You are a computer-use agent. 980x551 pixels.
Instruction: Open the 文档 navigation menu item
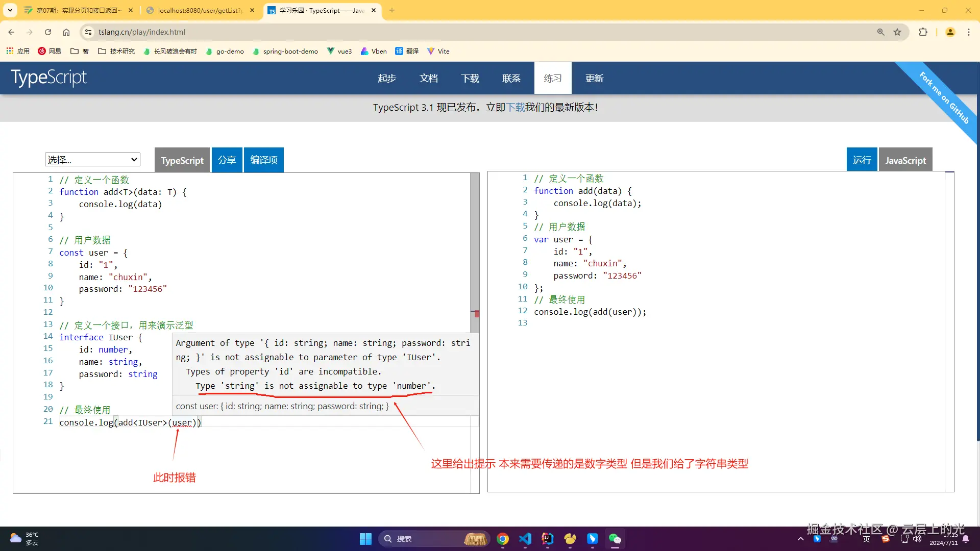tap(429, 78)
